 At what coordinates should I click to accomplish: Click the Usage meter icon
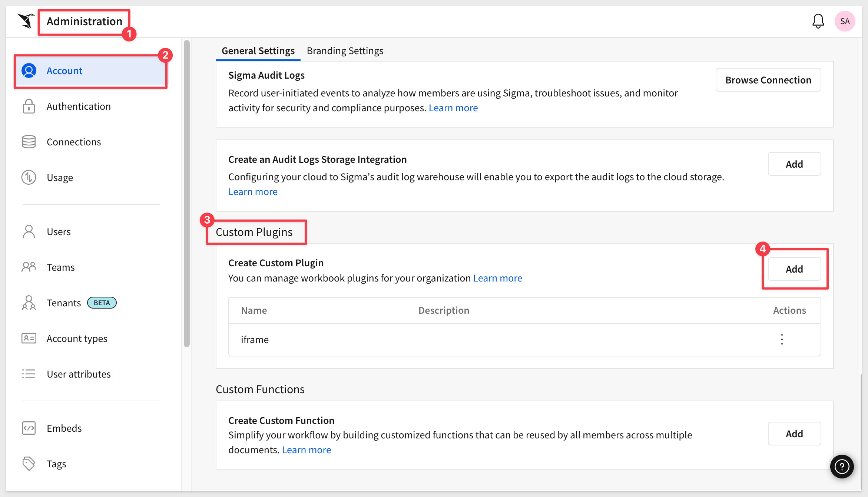[29, 177]
